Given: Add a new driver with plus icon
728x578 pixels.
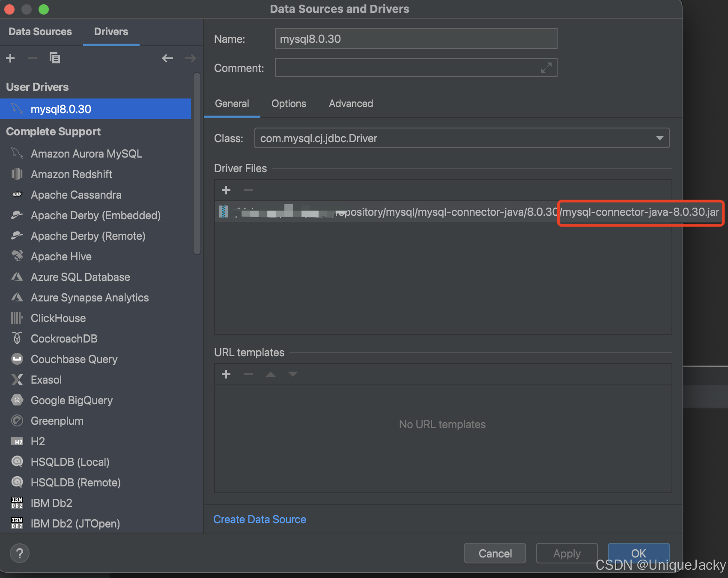Looking at the screenshot, I should (11, 58).
